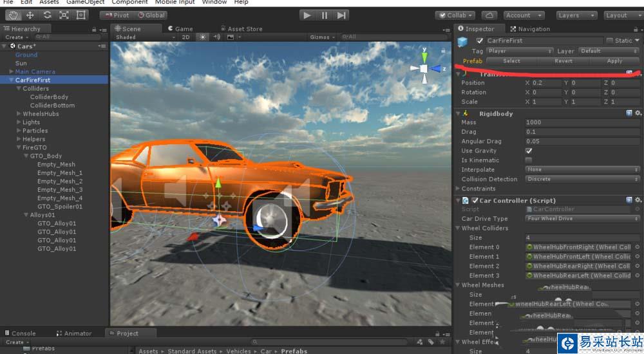Open the cloud services icon
The image size is (644, 354).
tap(489, 15)
